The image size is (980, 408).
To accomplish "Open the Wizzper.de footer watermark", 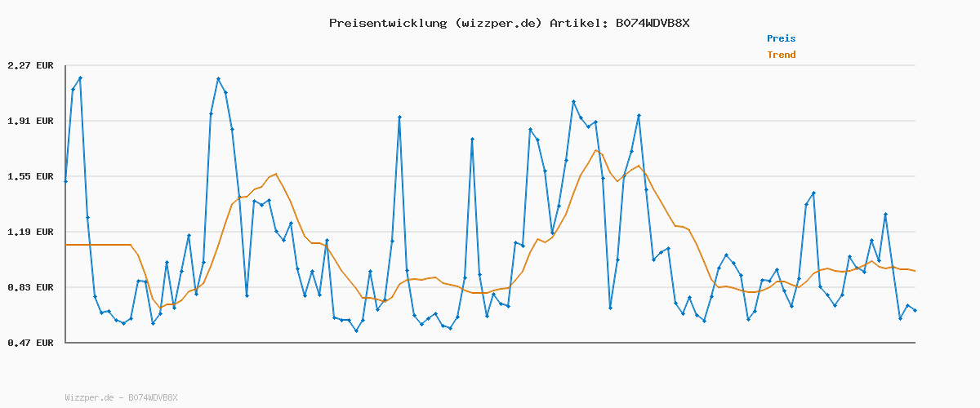I will (x=121, y=397).
